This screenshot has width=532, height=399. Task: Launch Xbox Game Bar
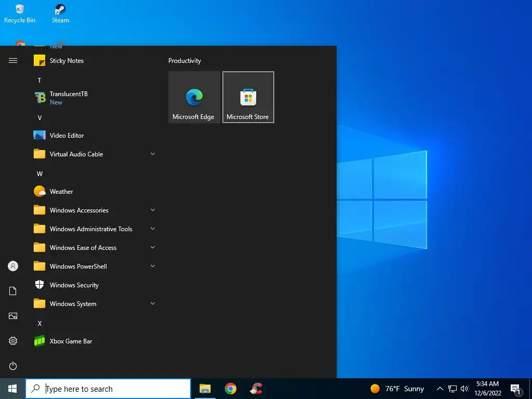point(95,341)
